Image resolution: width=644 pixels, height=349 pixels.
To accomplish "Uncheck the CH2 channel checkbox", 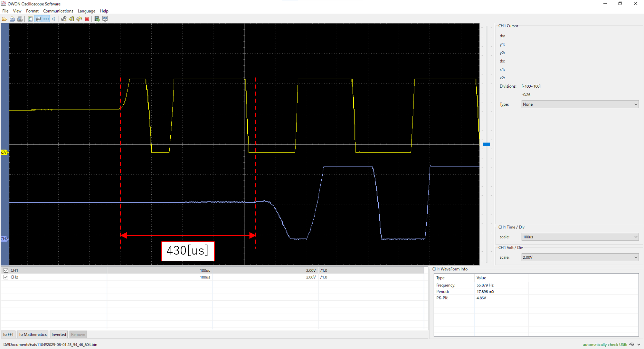I will (6, 277).
